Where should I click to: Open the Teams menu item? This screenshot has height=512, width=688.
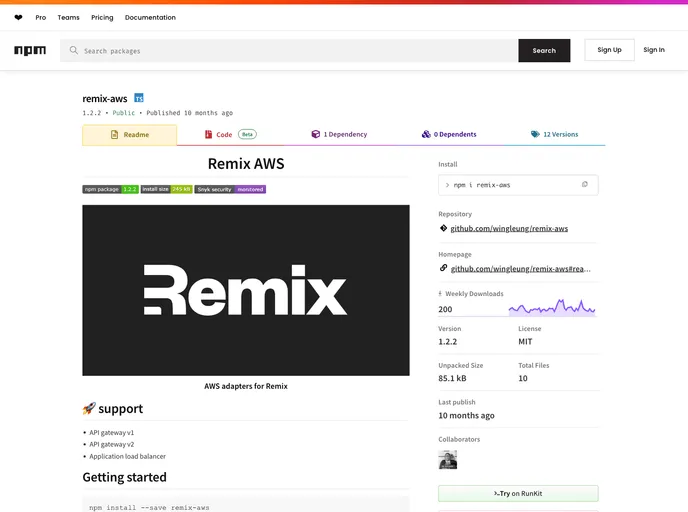click(68, 18)
